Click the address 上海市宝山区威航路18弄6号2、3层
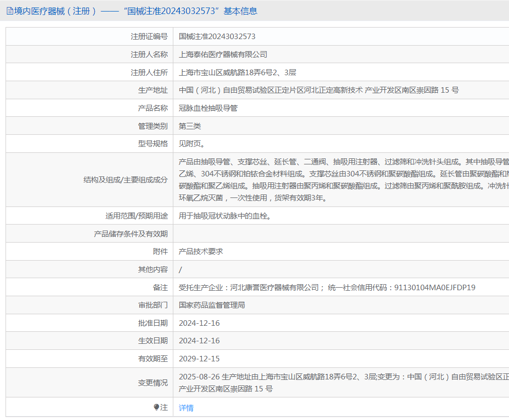 pyautogui.click(x=237, y=73)
